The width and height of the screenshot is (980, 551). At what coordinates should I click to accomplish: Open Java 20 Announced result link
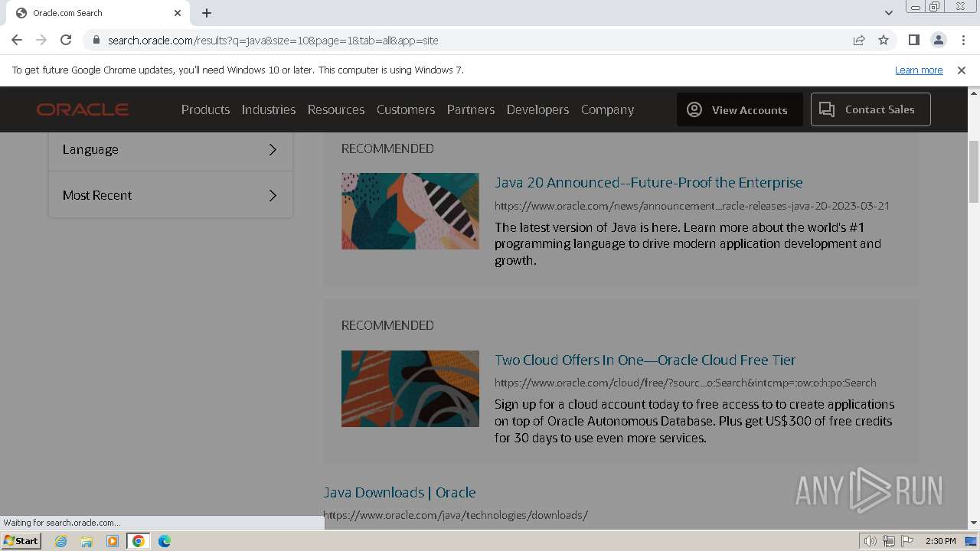point(648,182)
